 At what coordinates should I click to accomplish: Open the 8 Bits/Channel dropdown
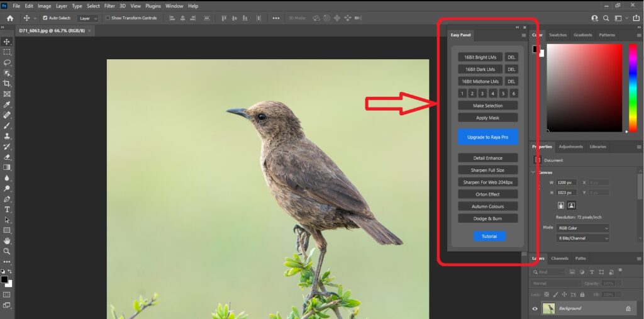(583, 238)
